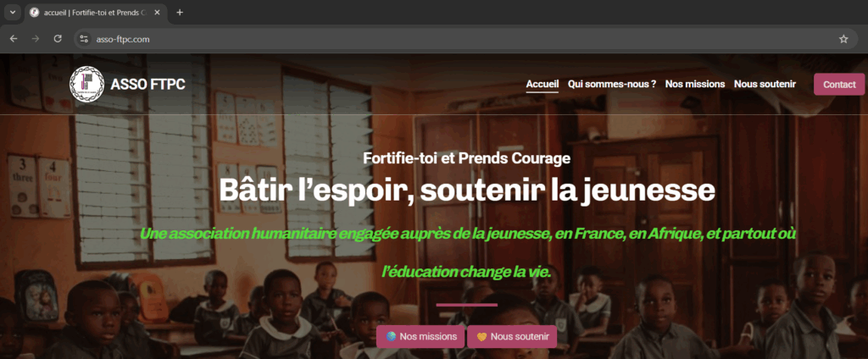Image resolution: width=868 pixels, height=359 pixels.
Task: Open a new tab with plus icon
Action: (x=180, y=13)
